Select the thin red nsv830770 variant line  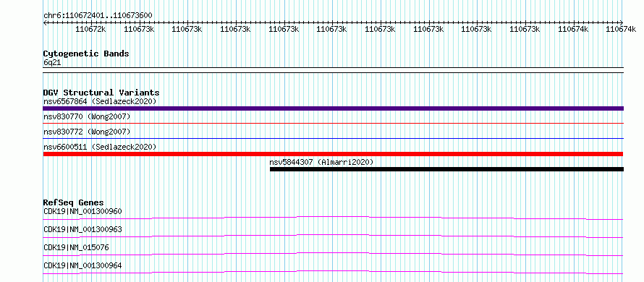[x=333, y=123]
